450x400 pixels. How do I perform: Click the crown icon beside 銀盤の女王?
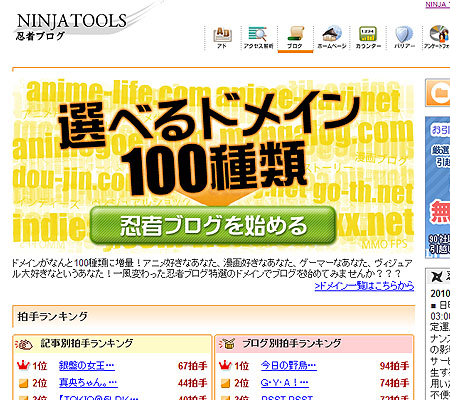coord(23,366)
